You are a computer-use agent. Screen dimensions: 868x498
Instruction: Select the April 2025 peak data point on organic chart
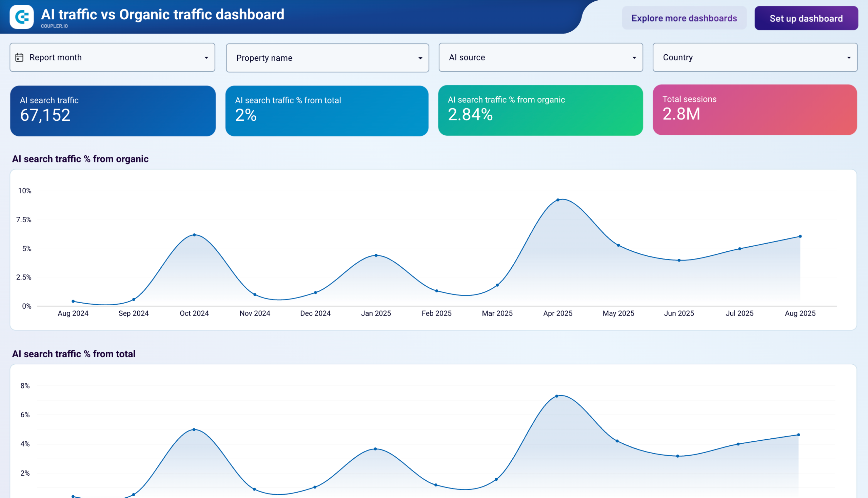click(x=558, y=199)
